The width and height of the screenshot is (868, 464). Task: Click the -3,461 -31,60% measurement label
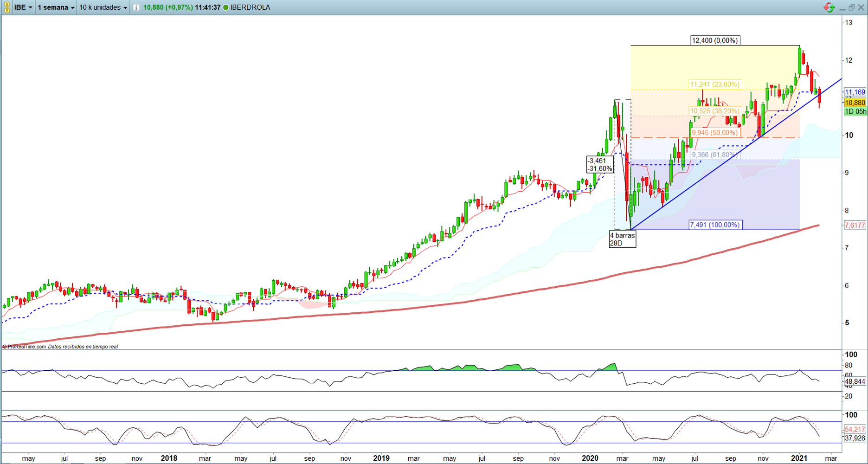click(x=600, y=165)
